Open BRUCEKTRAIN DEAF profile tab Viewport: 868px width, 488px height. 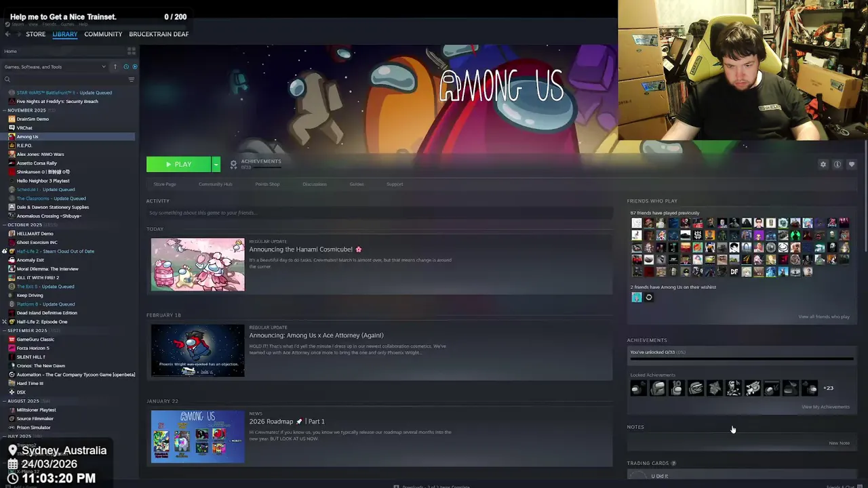(x=159, y=34)
